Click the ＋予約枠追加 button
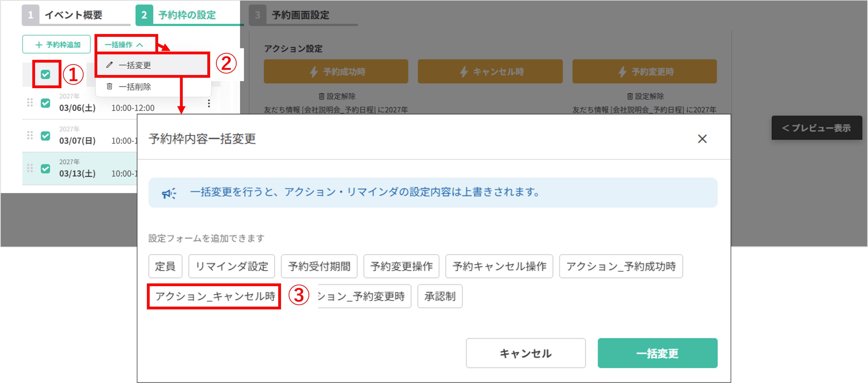 [57, 44]
